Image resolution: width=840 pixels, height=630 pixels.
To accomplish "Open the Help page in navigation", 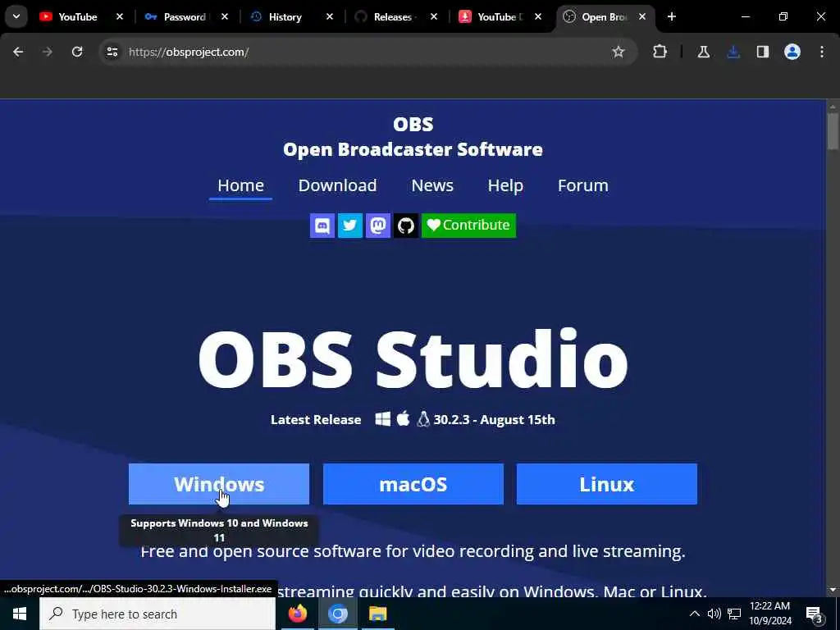I will pyautogui.click(x=505, y=185).
